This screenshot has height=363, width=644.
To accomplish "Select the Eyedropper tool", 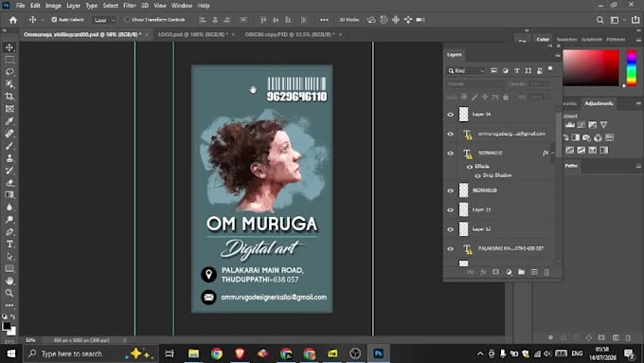I will [x=9, y=121].
